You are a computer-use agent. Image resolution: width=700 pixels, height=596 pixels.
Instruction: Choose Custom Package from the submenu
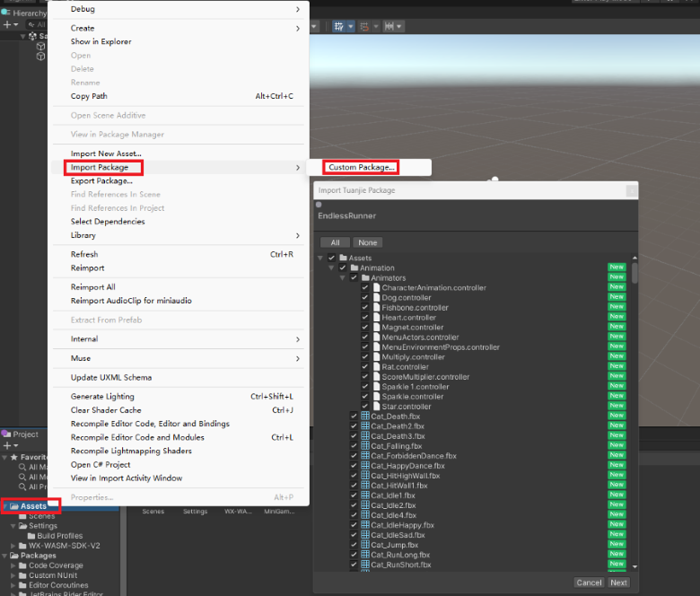(x=361, y=168)
